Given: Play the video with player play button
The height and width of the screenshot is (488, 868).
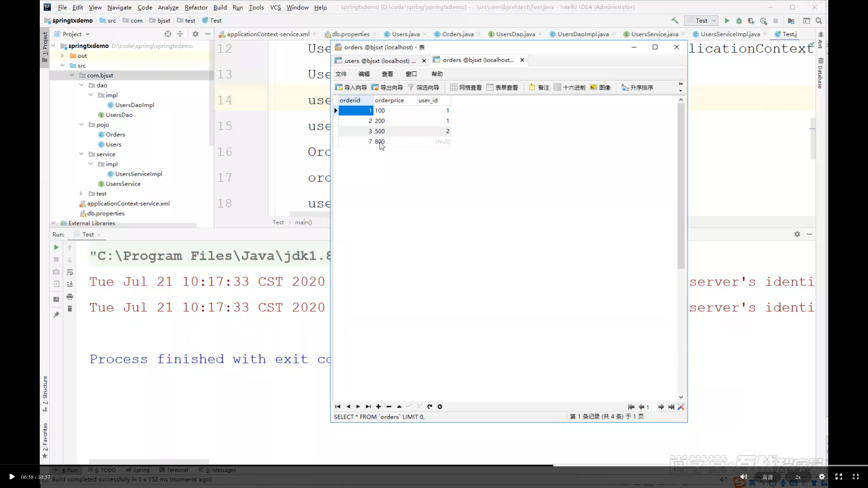Looking at the screenshot, I should pos(12,477).
